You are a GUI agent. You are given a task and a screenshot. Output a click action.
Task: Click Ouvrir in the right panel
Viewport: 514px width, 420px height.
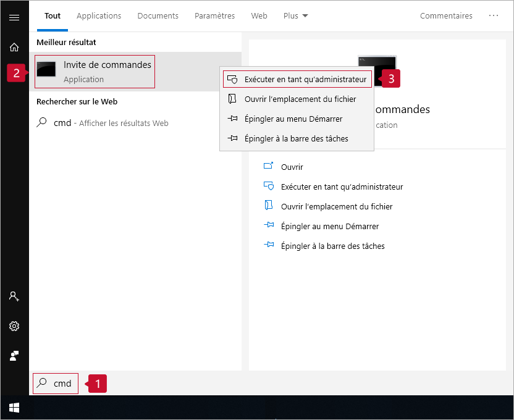coord(292,167)
